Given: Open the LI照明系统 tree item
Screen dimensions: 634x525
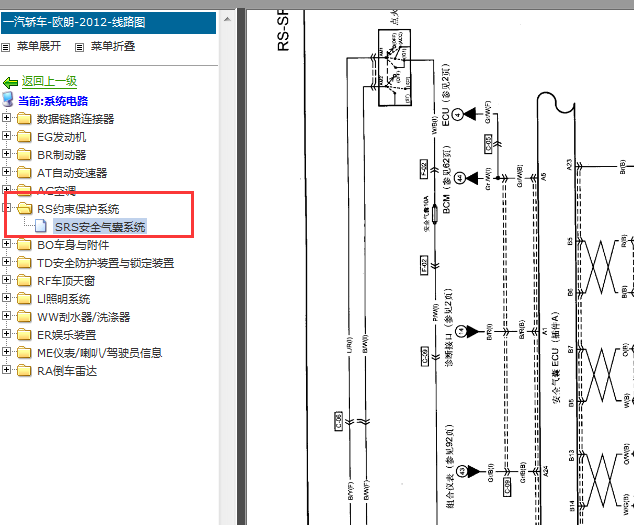Looking at the screenshot, I should [63, 299].
